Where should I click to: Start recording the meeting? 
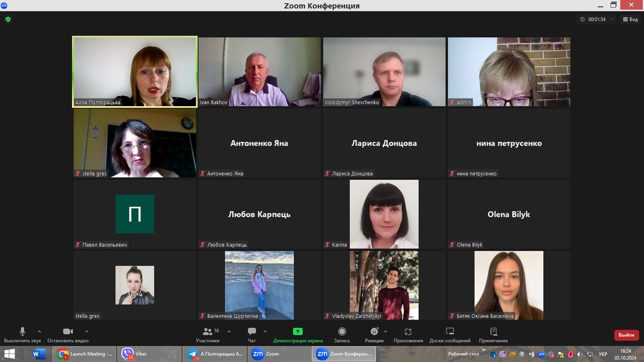(x=342, y=332)
